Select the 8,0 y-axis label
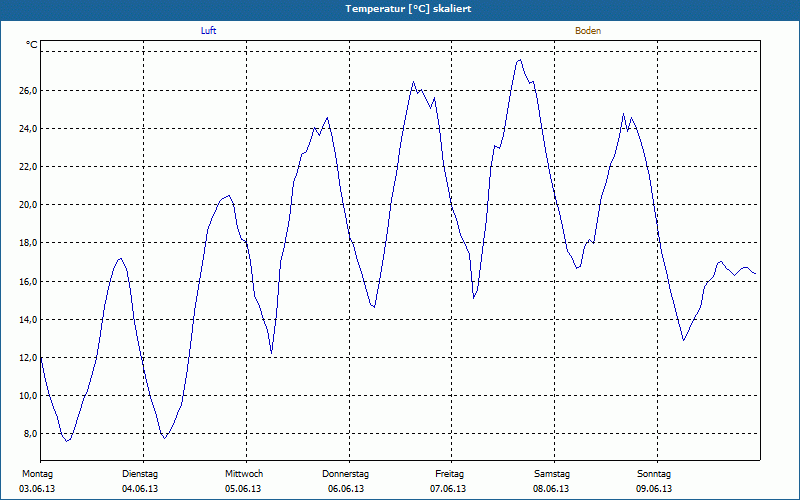The height and width of the screenshot is (500, 800). click(31, 434)
